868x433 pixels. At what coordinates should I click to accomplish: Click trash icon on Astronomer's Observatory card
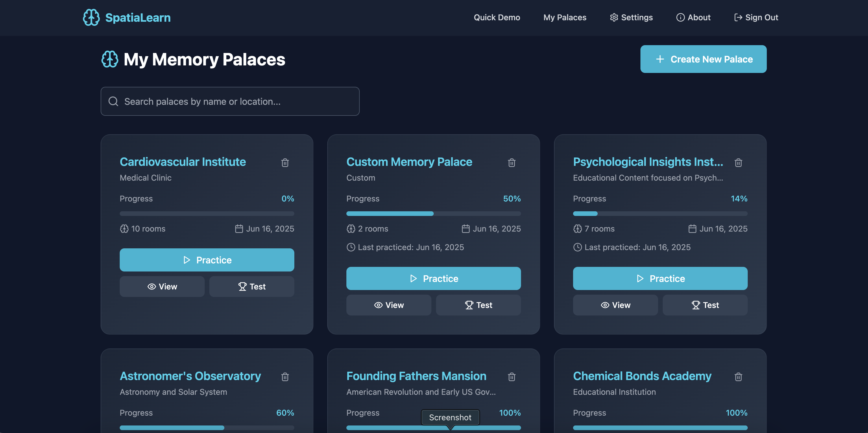point(285,377)
